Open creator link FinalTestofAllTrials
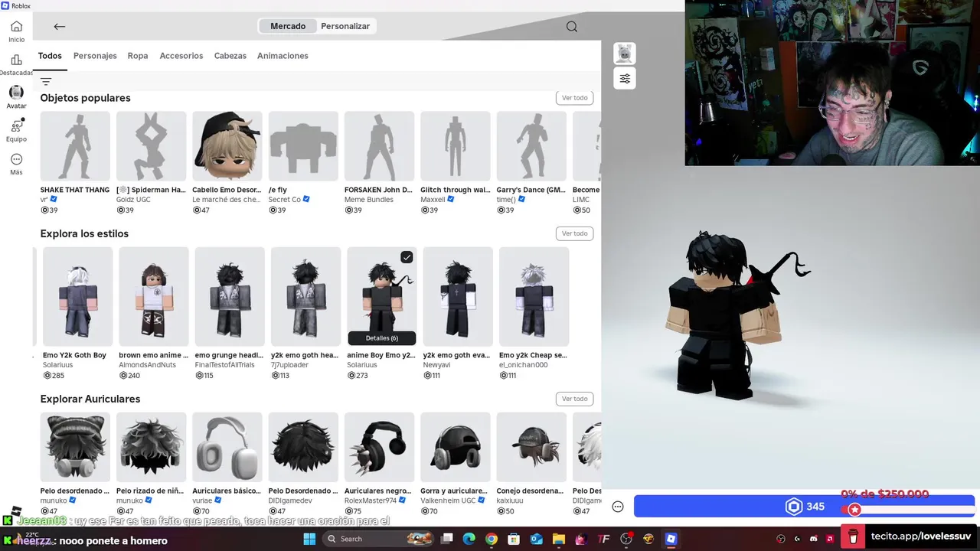 pos(225,365)
